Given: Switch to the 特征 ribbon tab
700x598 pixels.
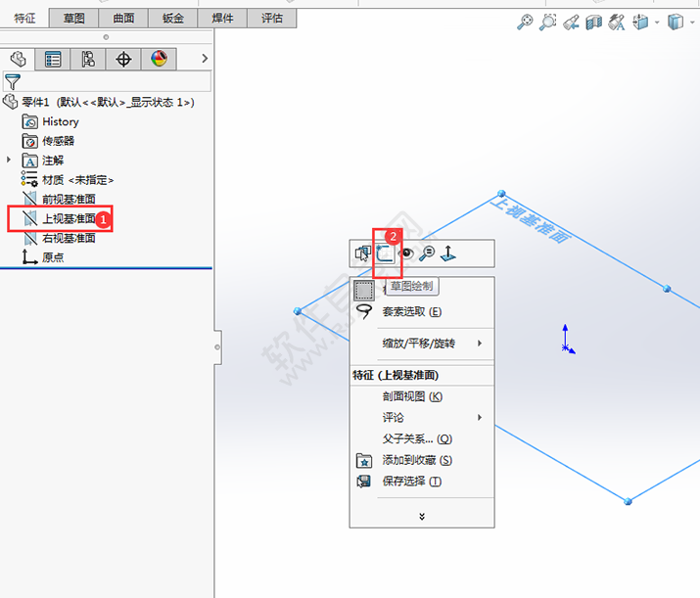Looking at the screenshot, I should pyautogui.click(x=24, y=19).
